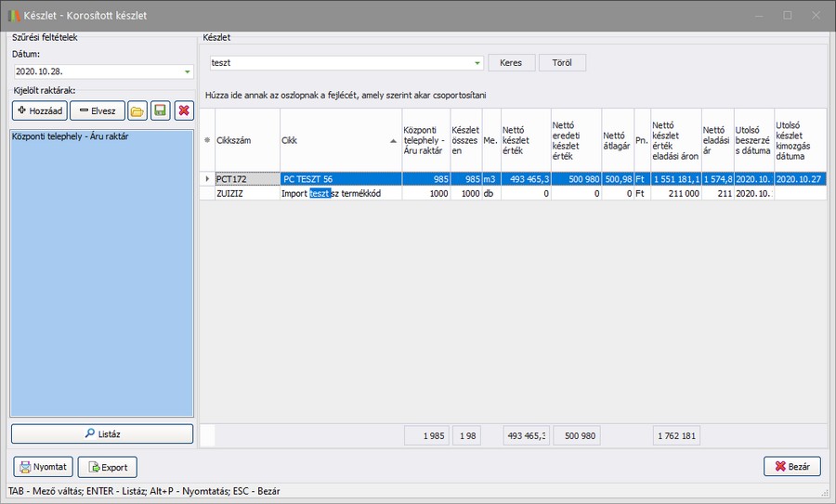Viewport: 836px width, 504px height.
Task: Click the search text input field
Action: (339, 63)
